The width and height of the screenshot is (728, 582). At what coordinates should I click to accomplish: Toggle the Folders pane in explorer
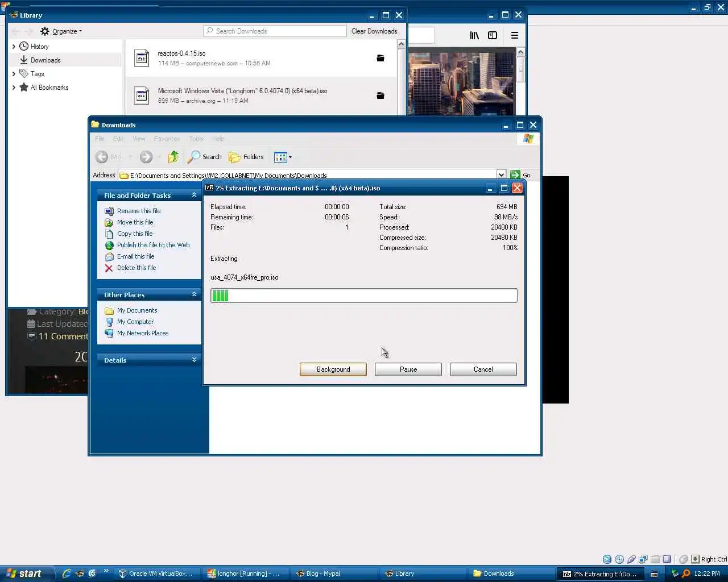tap(246, 157)
